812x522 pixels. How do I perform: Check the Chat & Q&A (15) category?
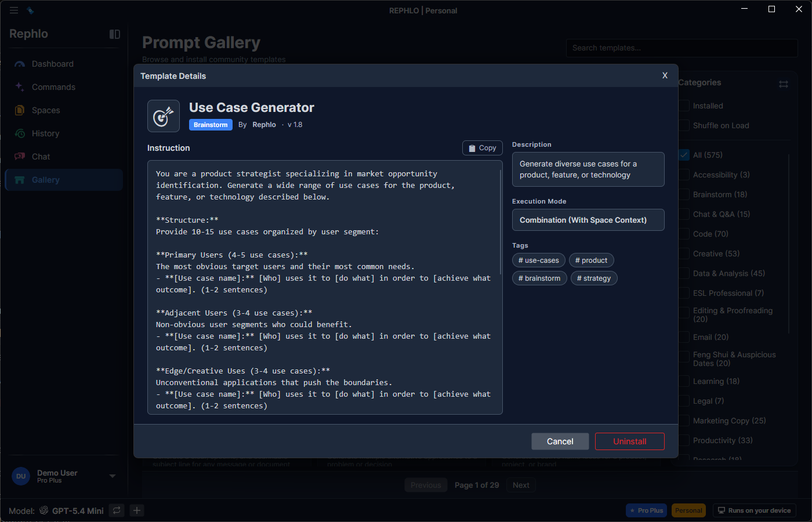(x=684, y=214)
